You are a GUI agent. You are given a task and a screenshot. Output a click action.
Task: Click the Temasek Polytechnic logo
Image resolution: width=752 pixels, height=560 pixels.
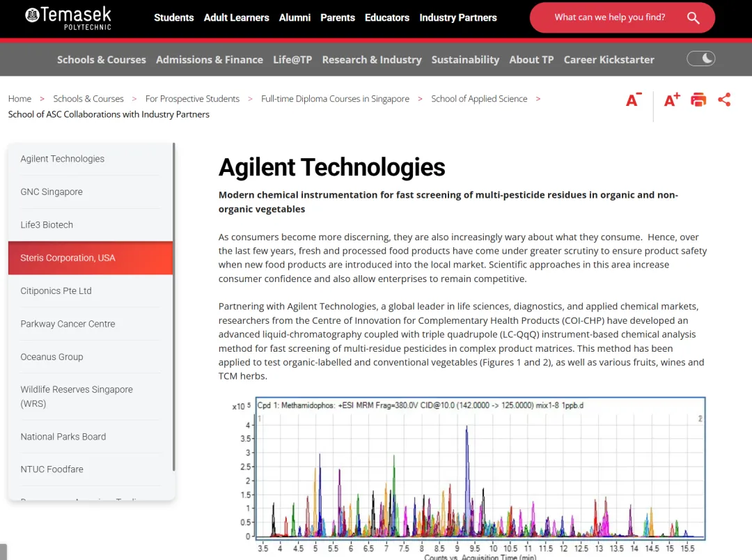click(68, 18)
